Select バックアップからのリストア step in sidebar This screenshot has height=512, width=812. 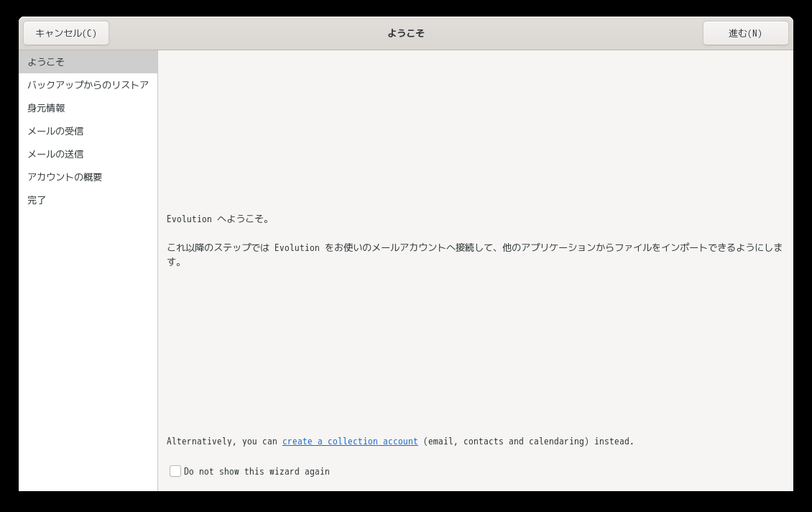pos(88,85)
